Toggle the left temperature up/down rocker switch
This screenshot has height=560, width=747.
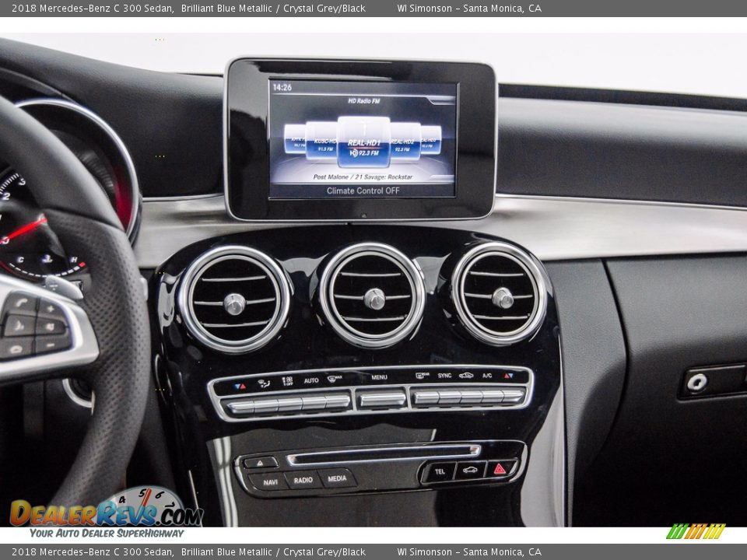tap(240, 405)
